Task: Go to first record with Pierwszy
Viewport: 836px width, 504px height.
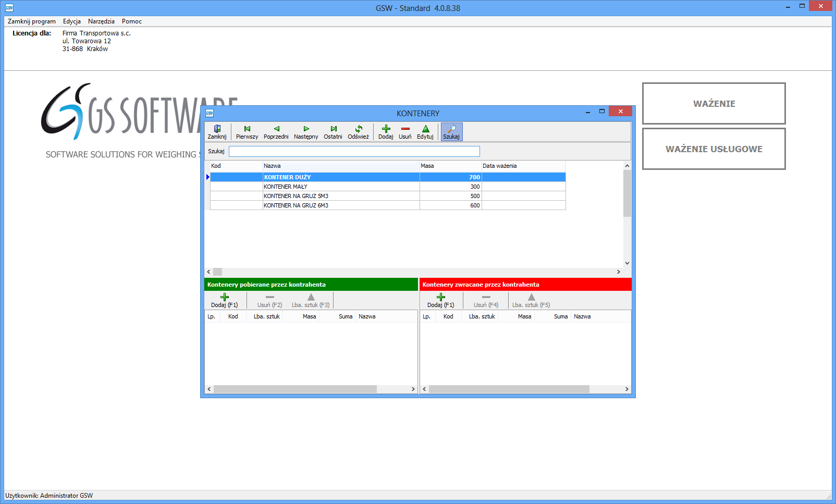Action: point(247,132)
